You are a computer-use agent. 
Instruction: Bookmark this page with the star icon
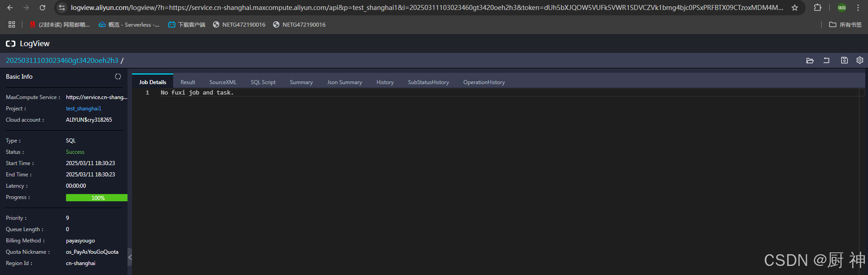tap(795, 8)
